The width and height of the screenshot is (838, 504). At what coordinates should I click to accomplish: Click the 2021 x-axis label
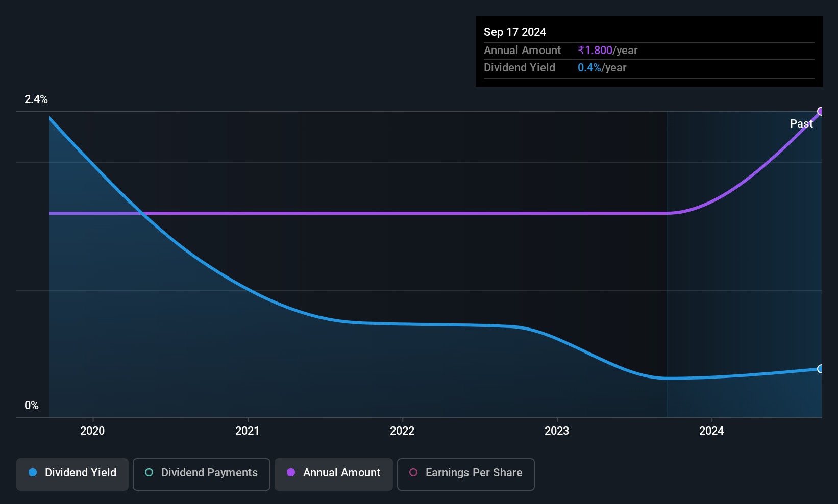tap(247, 431)
